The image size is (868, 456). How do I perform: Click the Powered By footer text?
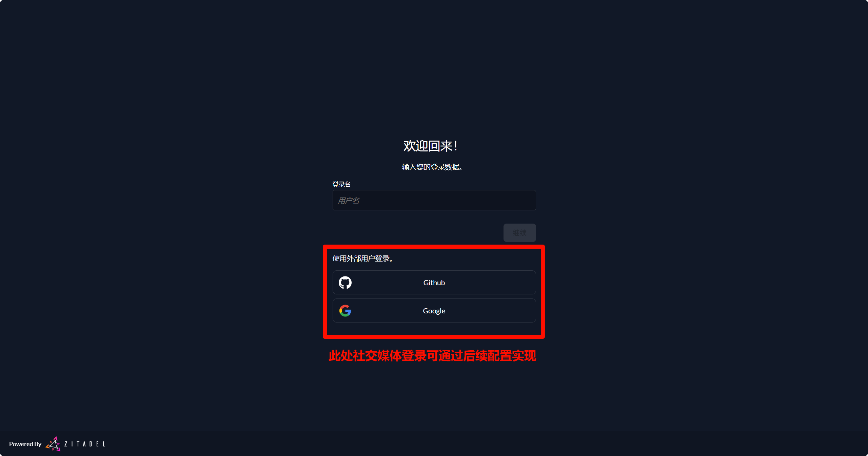25,444
